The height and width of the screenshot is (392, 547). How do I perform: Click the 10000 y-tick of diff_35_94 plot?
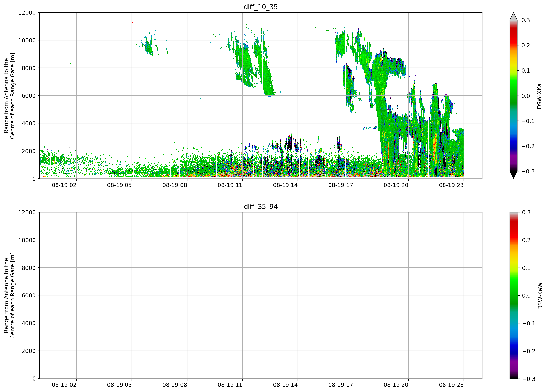pos(27,240)
